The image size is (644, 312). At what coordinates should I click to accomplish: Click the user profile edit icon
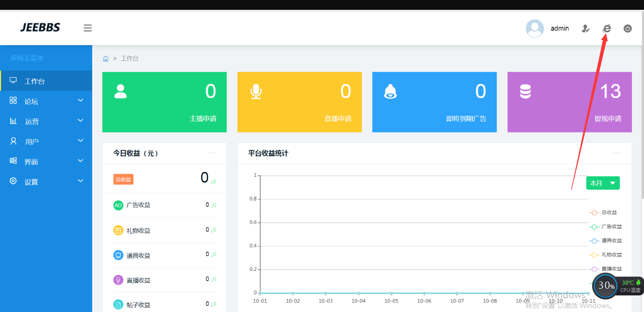(x=585, y=29)
